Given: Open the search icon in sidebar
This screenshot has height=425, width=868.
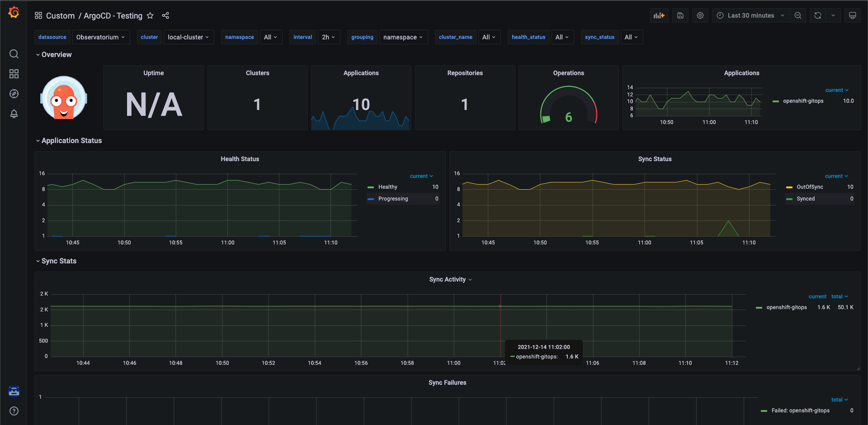Looking at the screenshot, I should point(14,54).
